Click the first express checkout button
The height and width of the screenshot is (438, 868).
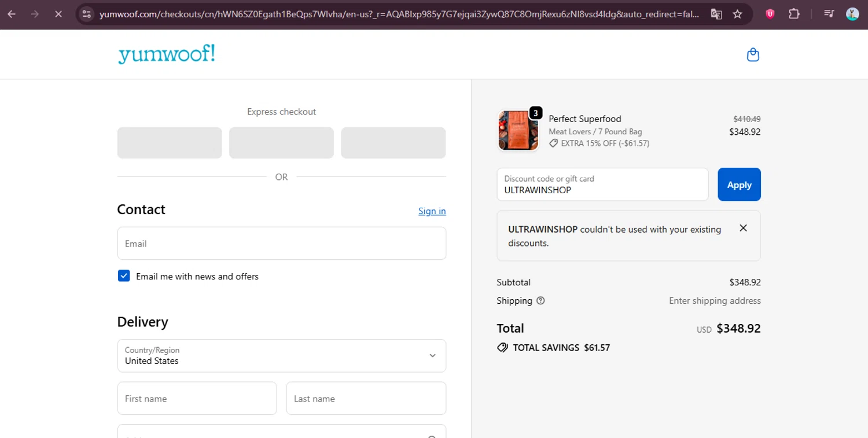click(170, 143)
